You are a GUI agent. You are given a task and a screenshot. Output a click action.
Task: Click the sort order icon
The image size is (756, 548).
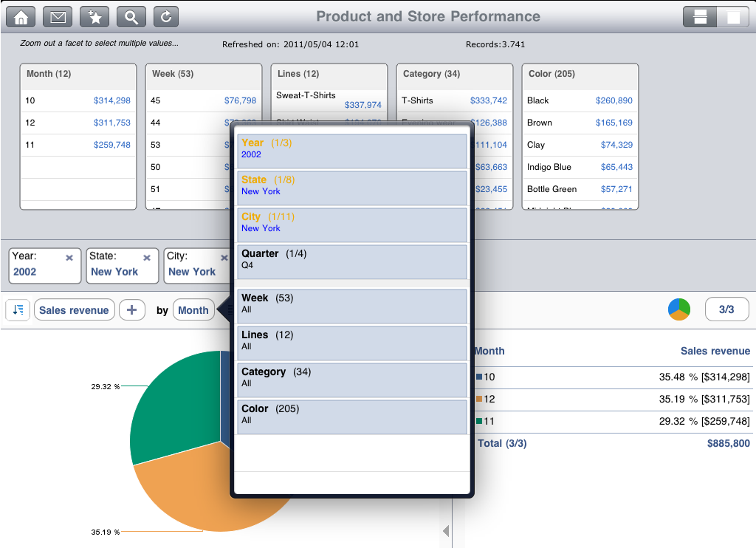pyautogui.click(x=18, y=310)
